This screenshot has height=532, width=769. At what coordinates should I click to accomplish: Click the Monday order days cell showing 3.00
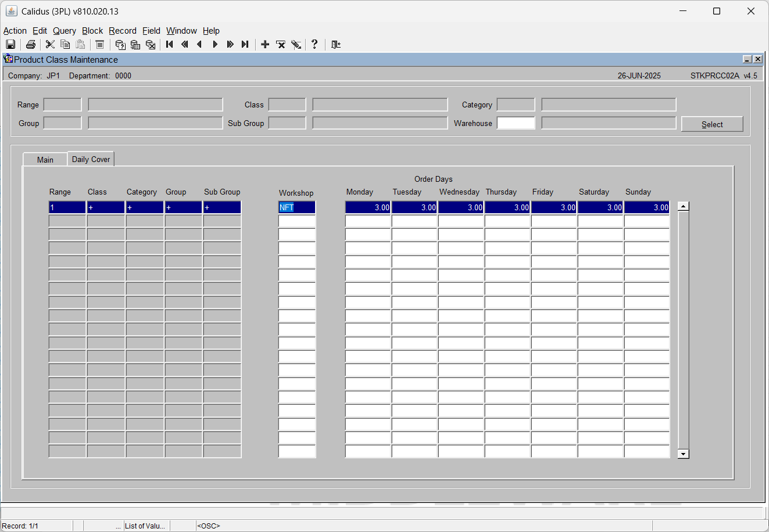[368, 207]
